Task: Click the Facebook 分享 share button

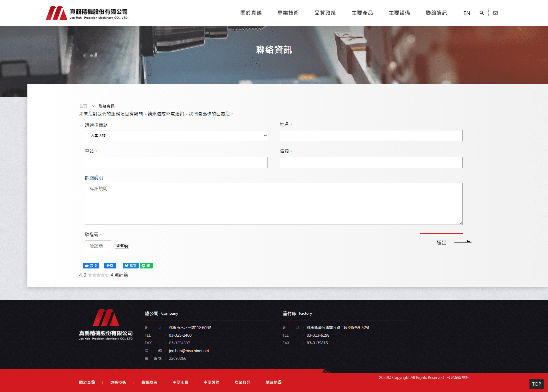Action: point(110,266)
